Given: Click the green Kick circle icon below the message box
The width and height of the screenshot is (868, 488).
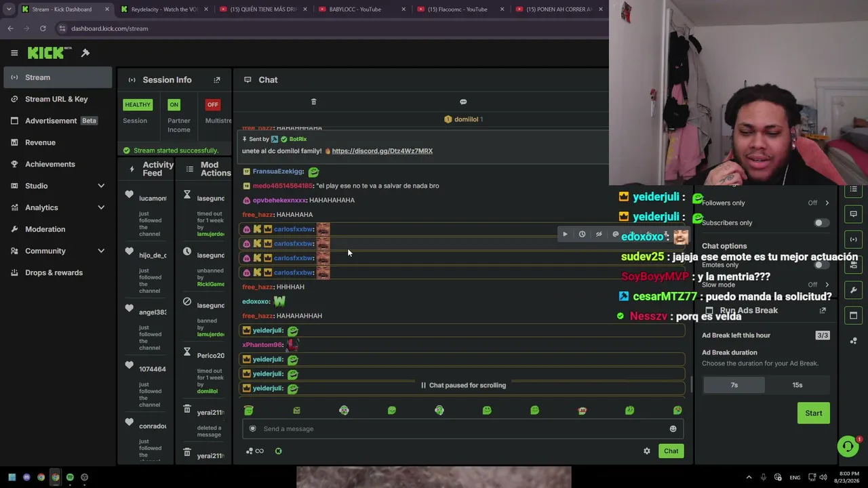Looking at the screenshot, I should (x=278, y=451).
